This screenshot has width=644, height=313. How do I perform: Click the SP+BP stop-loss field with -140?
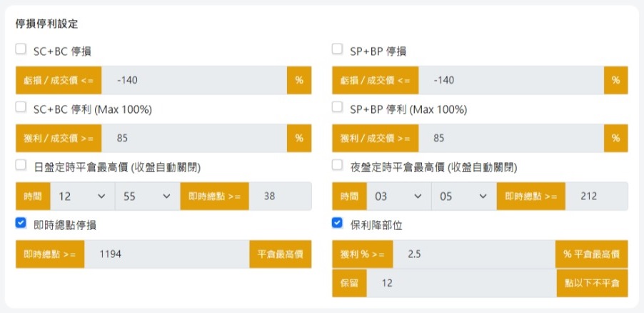point(511,80)
